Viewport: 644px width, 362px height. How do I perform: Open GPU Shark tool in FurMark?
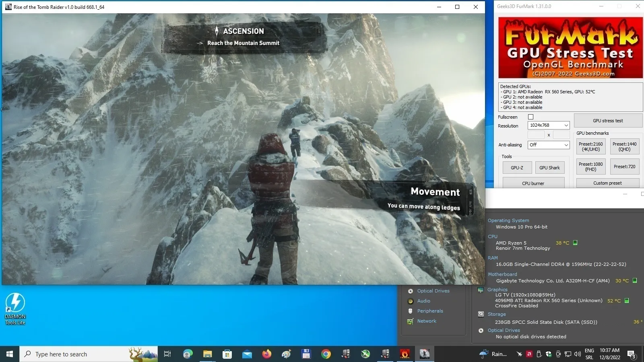(550, 168)
